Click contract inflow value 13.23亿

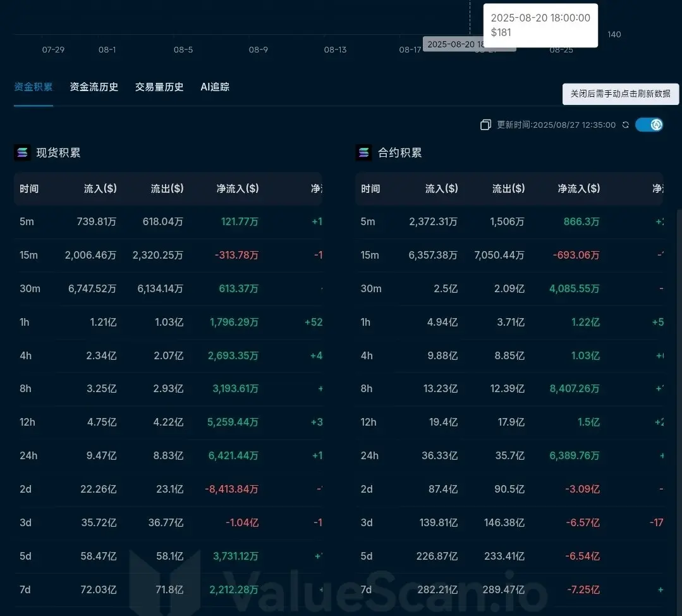pos(441,388)
